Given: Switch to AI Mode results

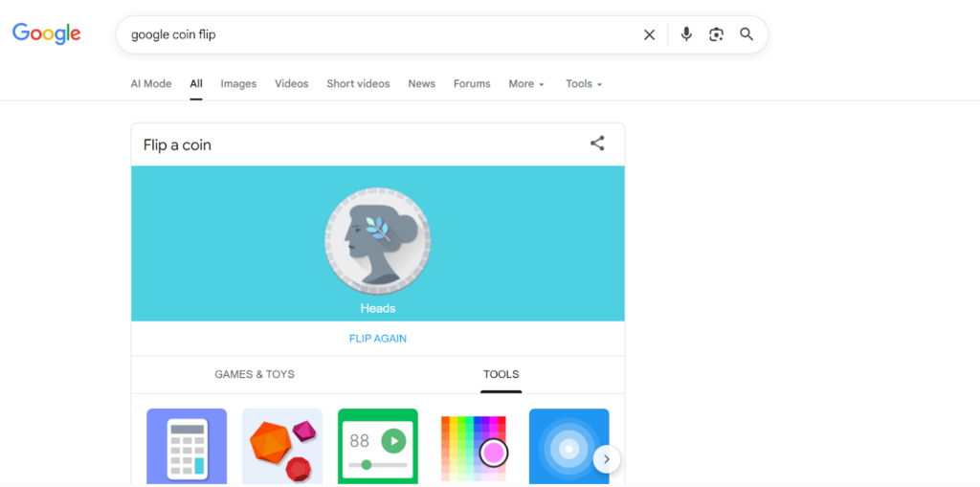Looking at the screenshot, I should coord(150,84).
